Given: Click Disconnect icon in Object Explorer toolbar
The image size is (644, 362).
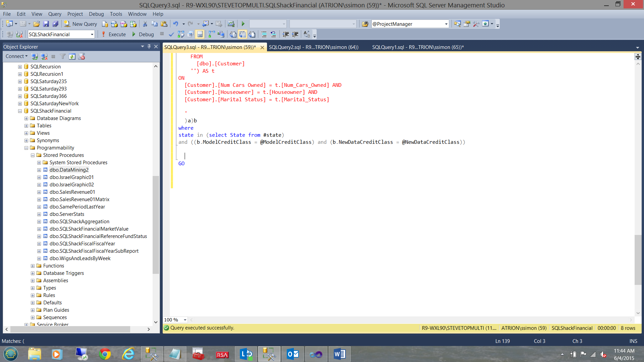Looking at the screenshot, I should (x=44, y=56).
